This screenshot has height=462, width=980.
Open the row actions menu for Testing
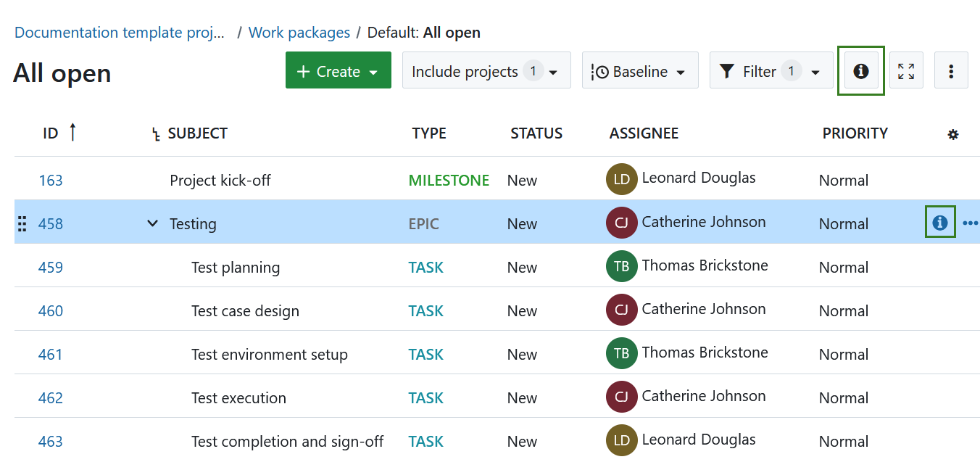click(971, 223)
